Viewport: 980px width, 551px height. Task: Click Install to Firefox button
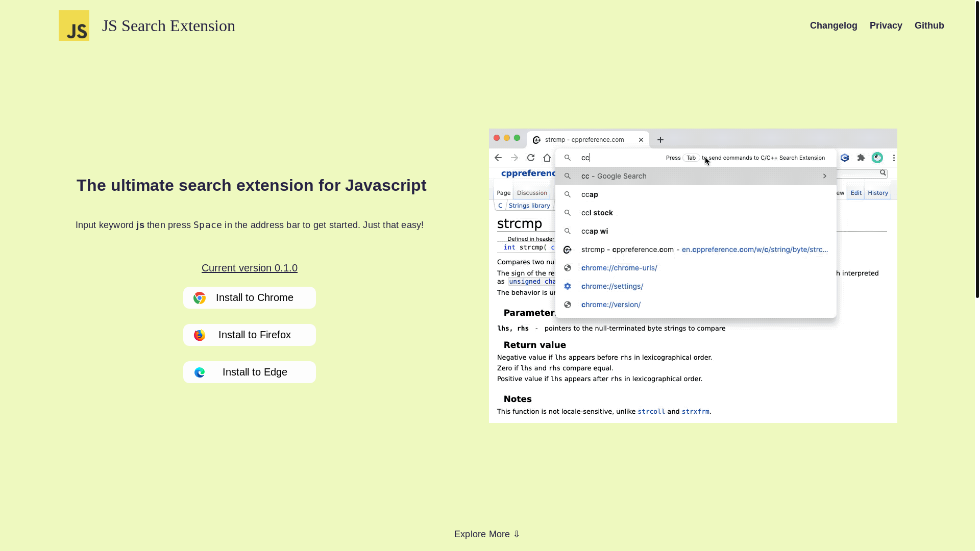click(250, 335)
